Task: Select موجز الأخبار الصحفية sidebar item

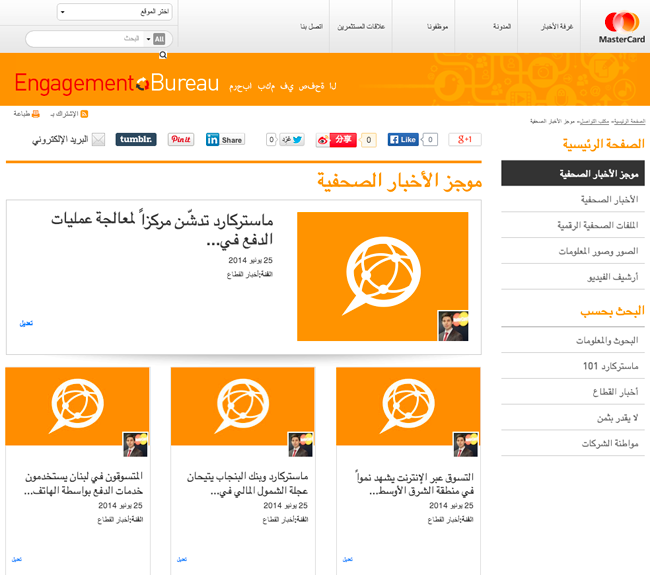Action: (572, 173)
